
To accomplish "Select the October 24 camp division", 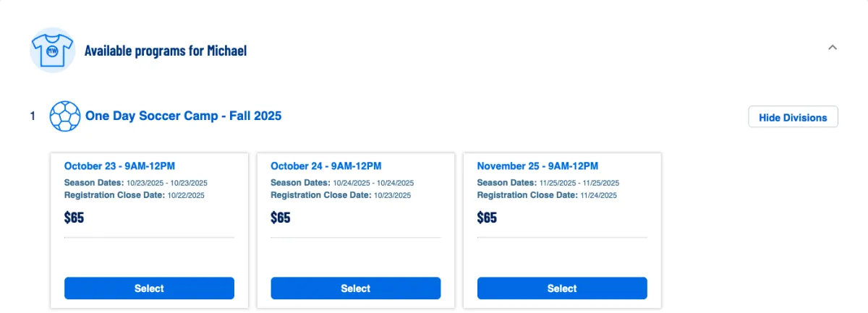I will coord(355,288).
